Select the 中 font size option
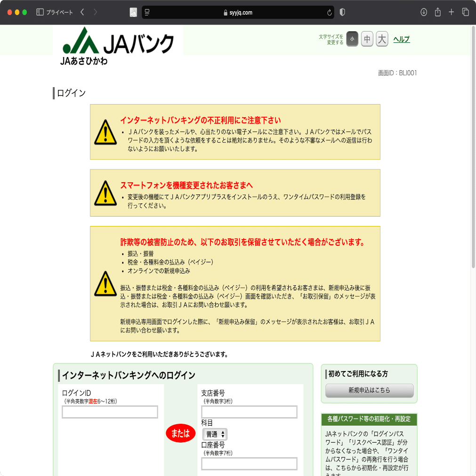This screenshot has height=476, width=476. click(367, 39)
